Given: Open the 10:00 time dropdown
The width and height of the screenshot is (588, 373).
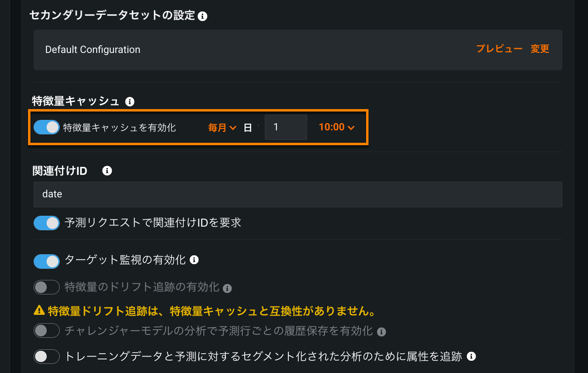Looking at the screenshot, I should point(336,127).
